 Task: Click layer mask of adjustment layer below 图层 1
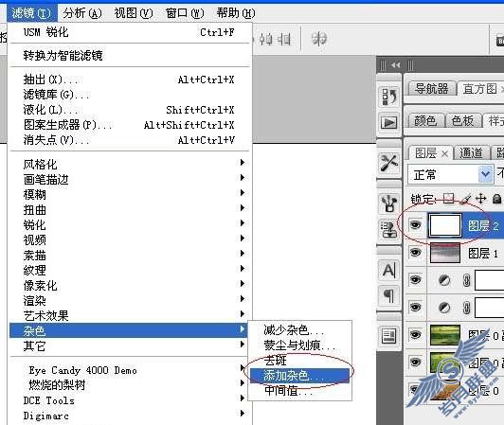(x=489, y=280)
